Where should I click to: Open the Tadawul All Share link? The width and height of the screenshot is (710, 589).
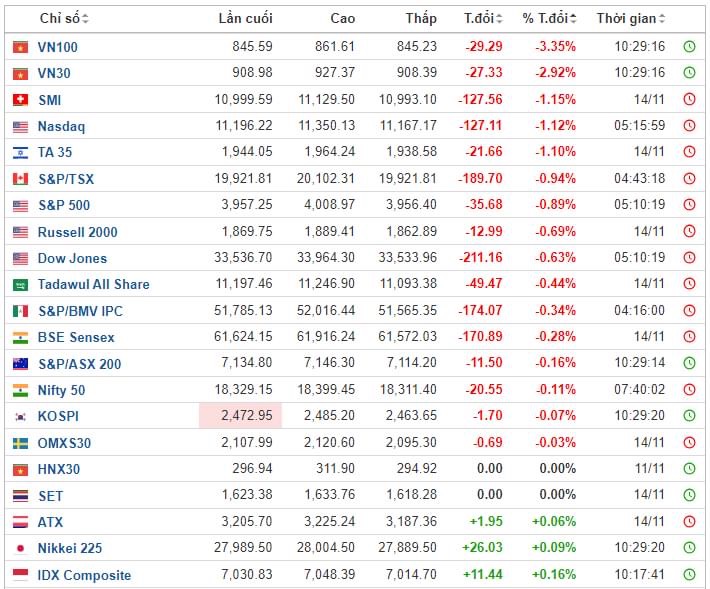click(93, 284)
